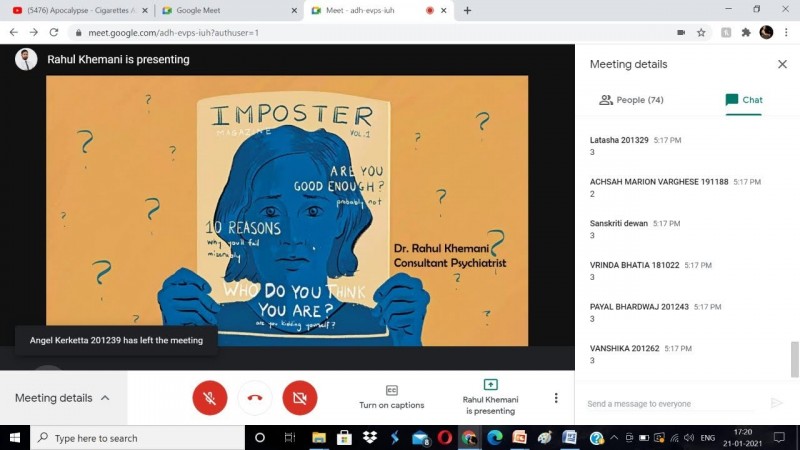Reload the Meet page

pyautogui.click(x=54, y=33)
